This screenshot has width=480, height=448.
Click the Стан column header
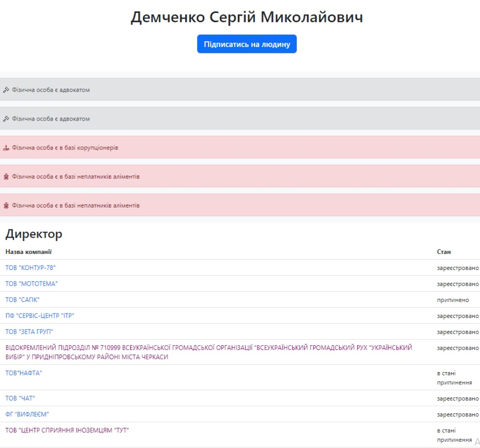[x=444, y=252]
